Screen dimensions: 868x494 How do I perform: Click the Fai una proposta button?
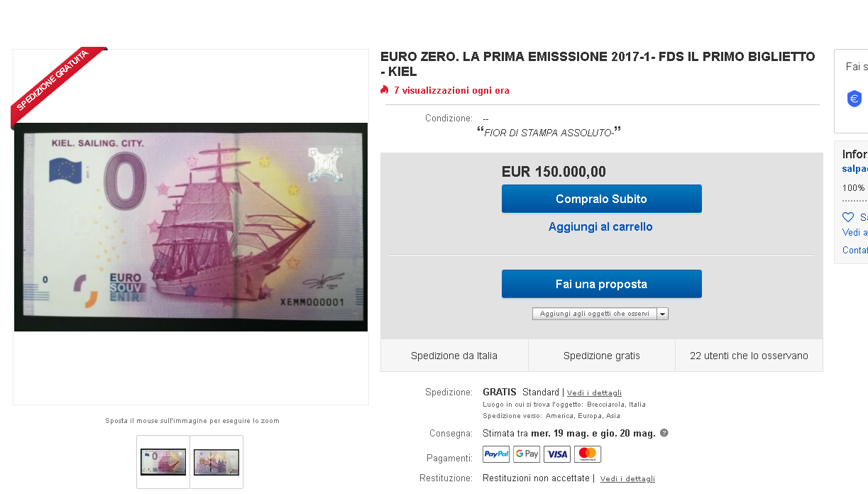602,284
